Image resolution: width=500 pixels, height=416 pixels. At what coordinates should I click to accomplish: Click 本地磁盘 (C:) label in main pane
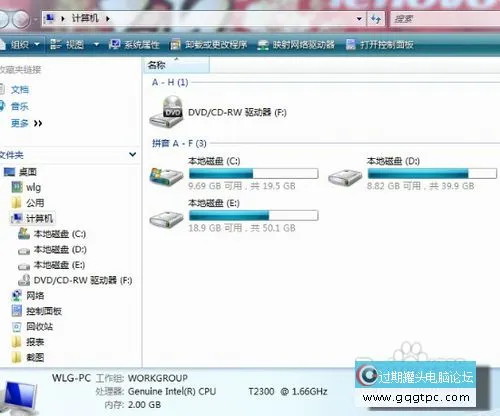pyautogui.click(x=214, y=161)
